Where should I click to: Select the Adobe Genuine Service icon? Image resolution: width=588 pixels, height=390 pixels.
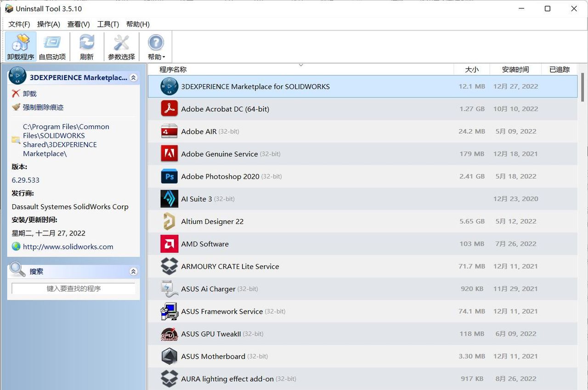click(169, 154)
